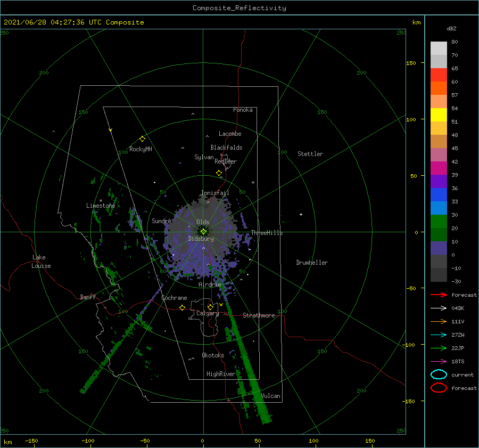Click the 2021/06/28 04:27:36 UTC timestamp
479x448 pixels.
tap(53, 22)
